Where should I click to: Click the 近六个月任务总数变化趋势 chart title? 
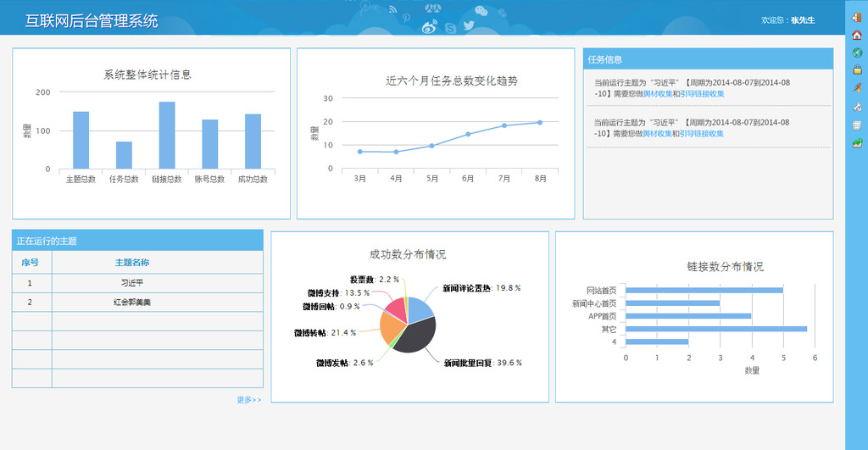tap(452, 81)
